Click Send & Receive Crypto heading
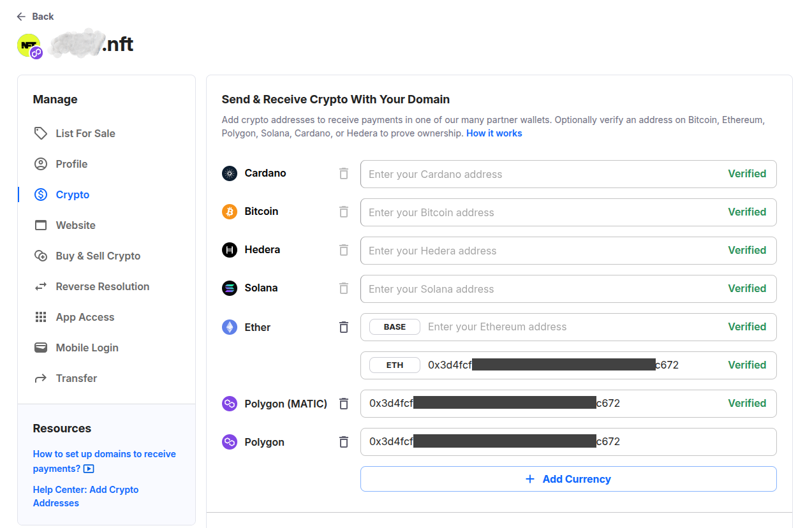Screen dimensions: 812x528 [336, 99]
